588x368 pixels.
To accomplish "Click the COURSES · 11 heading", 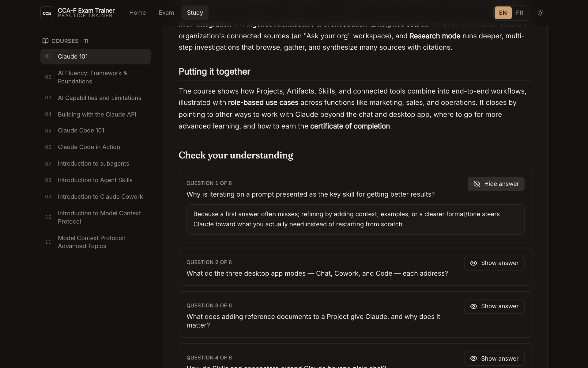I will click(70, 41).
